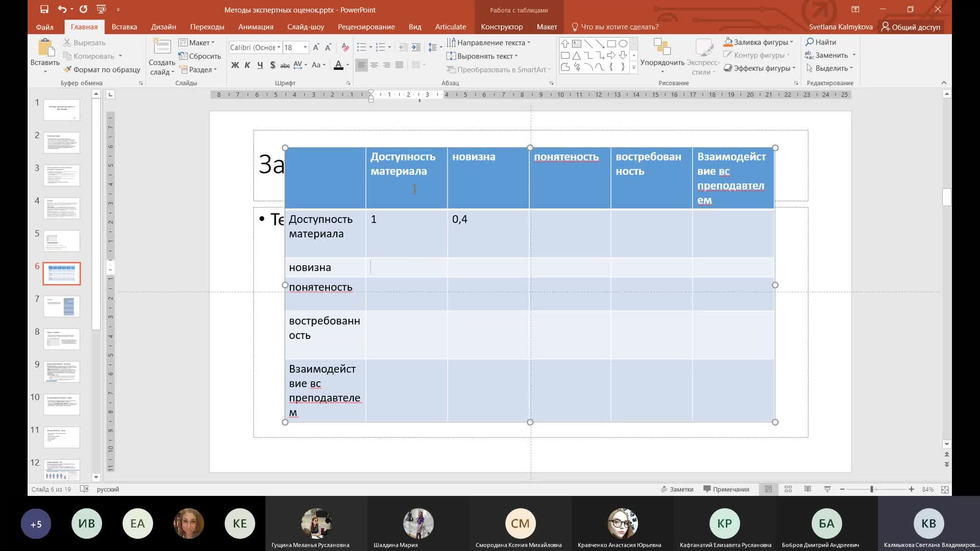Viewport: 980px width, 551px height.
Task: Undo the last action
Action: [x=62, y=9]
